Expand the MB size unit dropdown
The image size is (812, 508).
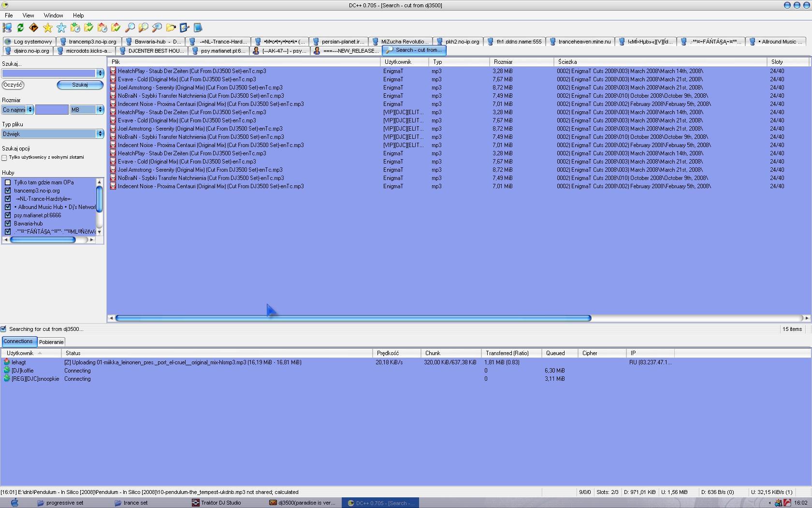pyautogui.click(x=87, y=110)
